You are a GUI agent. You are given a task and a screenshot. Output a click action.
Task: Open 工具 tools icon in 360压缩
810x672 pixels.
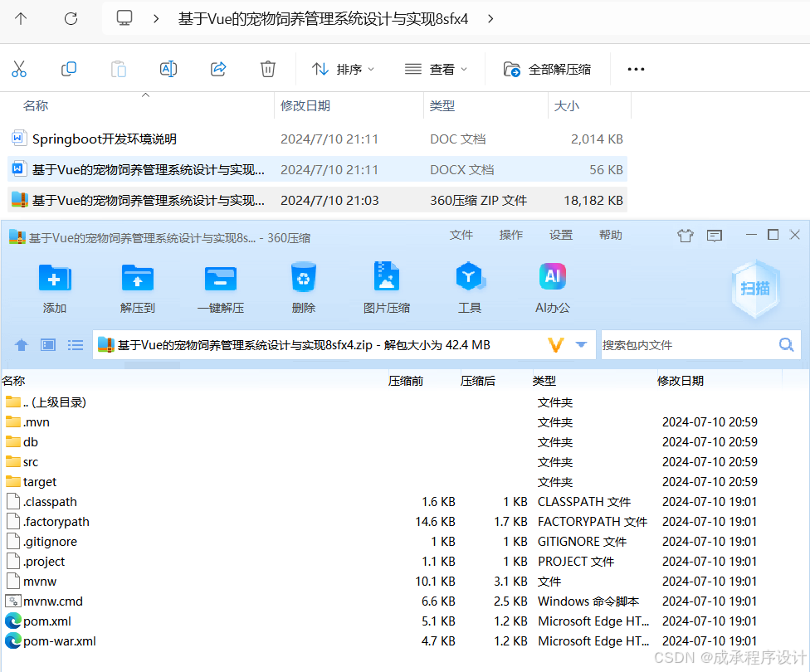tap(470, 288)
